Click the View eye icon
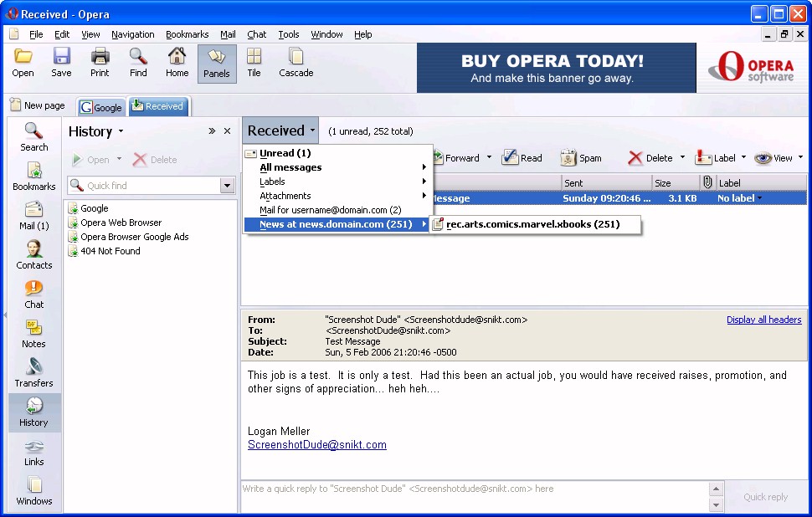812x517 pixels. 763,158
